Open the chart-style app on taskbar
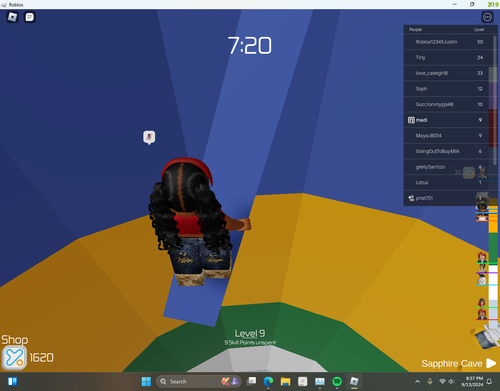The height and width of the screenshot is (391, 500). (320, 381)
